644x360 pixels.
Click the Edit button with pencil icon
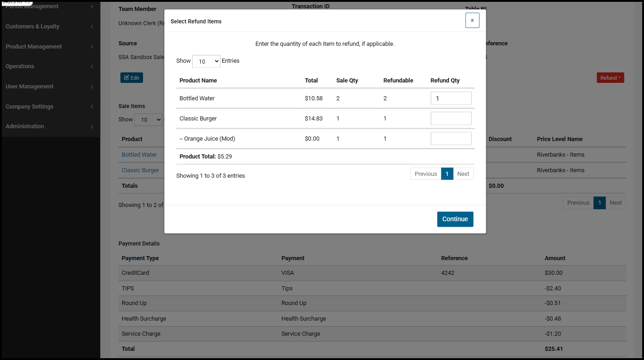pyautogui.click(x=132, y=78)
